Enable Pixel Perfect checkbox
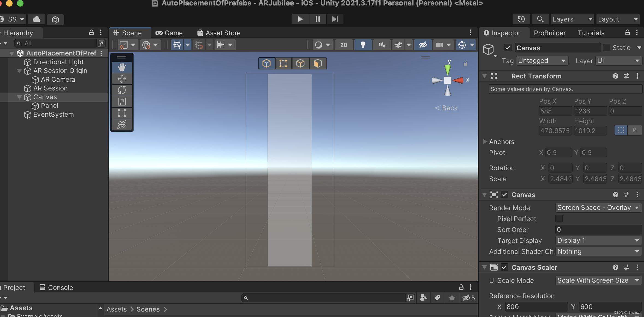Image resolution: width=644 pixels, height=317 pixels. (559, 219)
